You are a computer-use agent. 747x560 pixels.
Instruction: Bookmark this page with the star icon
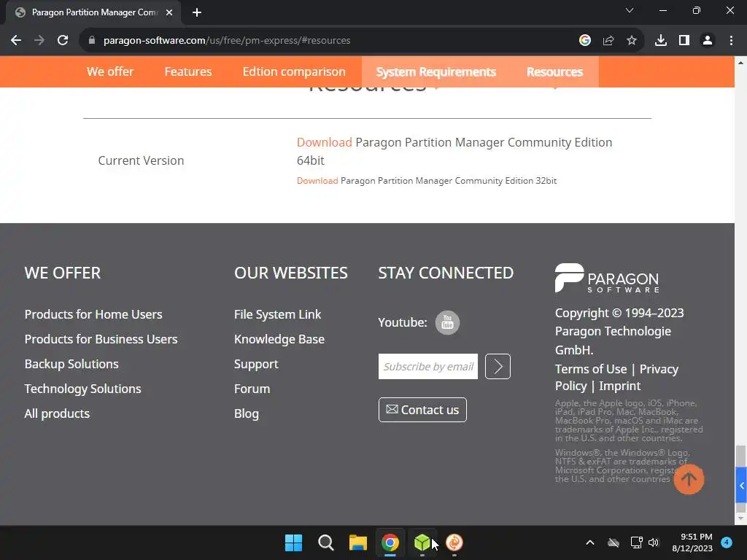[x=632, y=41]
